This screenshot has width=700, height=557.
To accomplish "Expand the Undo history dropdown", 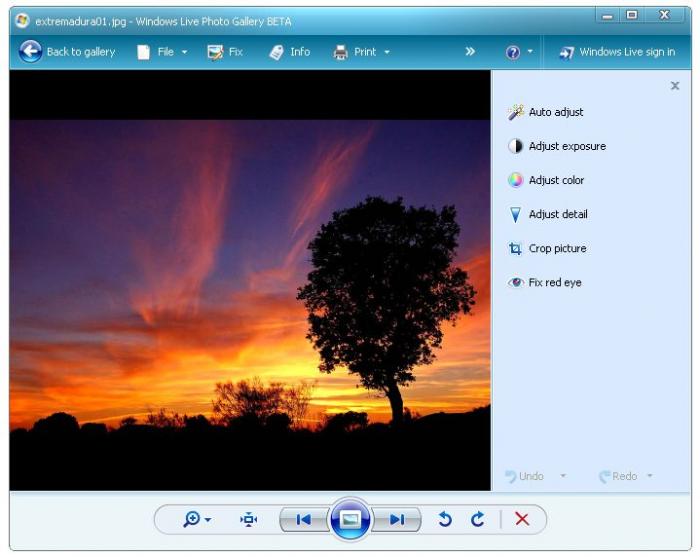I will point(563,476).
